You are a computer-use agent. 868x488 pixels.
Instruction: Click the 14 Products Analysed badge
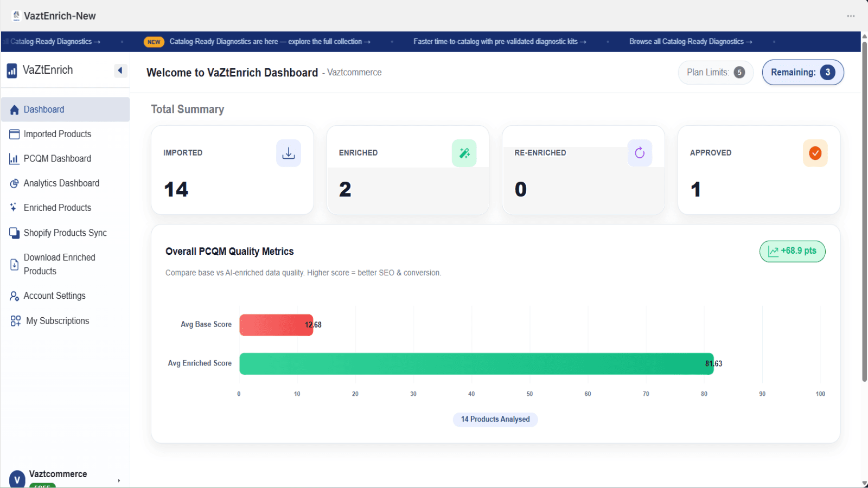pyautogui.click(x=495, y=420)
